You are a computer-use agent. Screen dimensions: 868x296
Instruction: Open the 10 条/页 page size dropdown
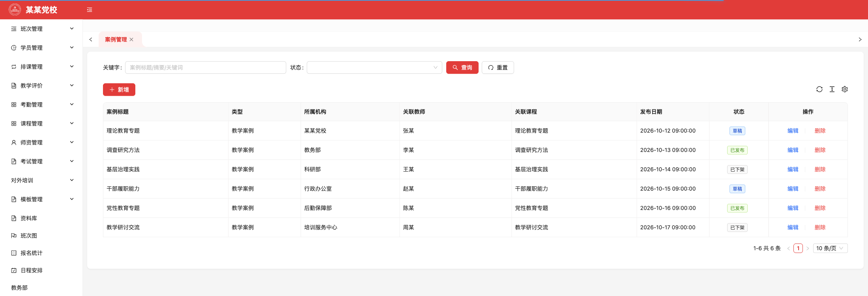pos(830,248)
